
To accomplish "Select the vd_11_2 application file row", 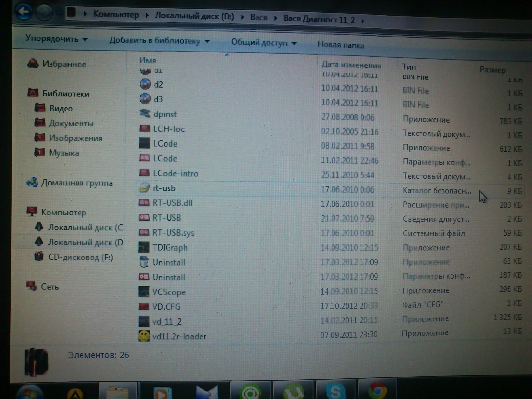I will (167, 322).
